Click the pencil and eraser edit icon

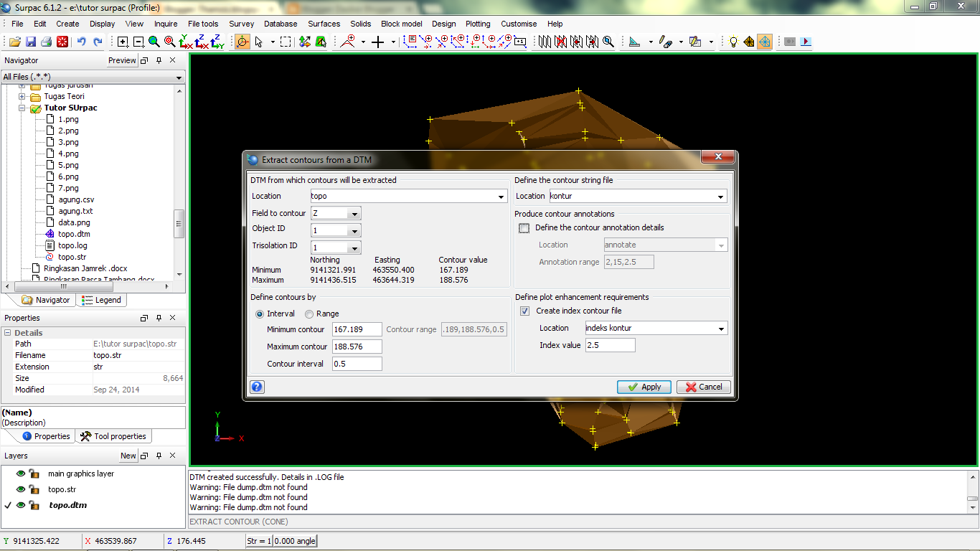(x=665, y=42)
